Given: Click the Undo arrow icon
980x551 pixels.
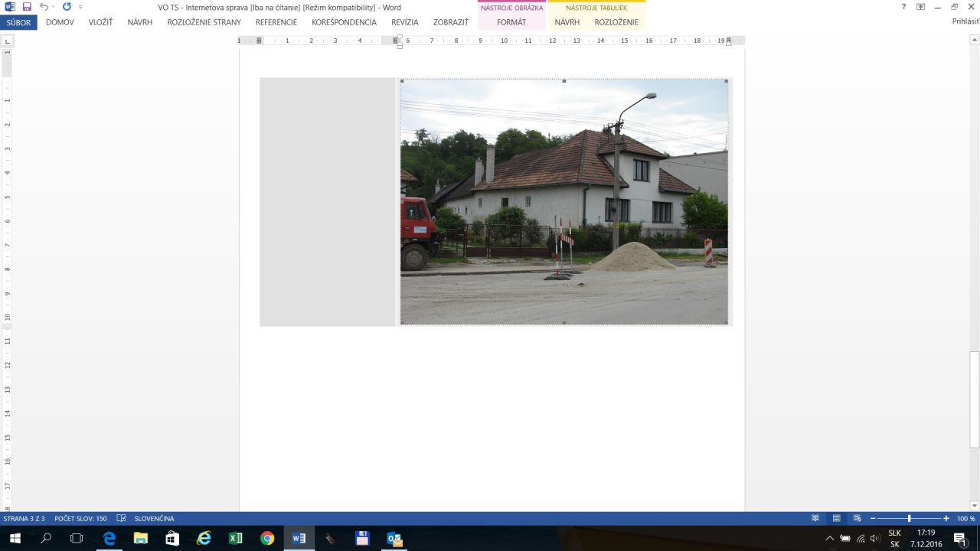Looking at the screenshot, I should click(44, 7).
